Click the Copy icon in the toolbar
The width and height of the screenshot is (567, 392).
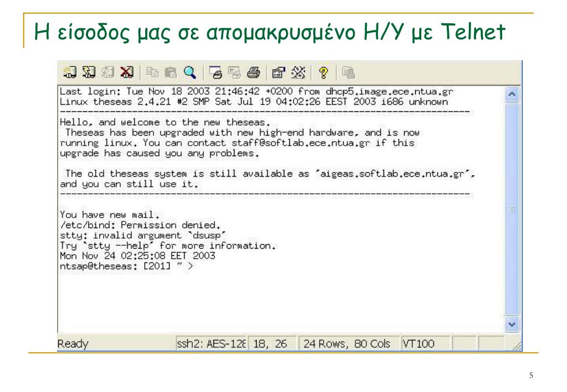[152, 73]
